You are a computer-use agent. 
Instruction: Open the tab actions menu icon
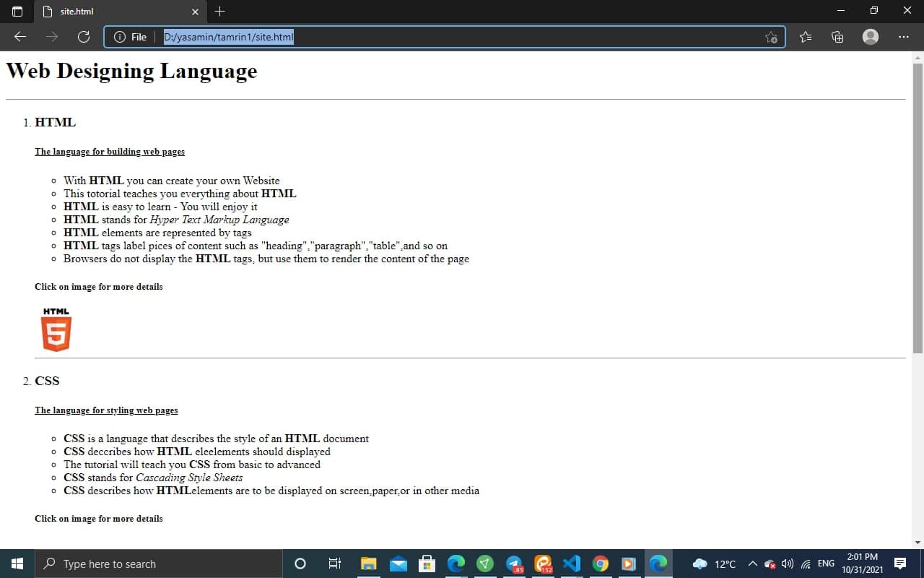[x=16, y=12]
